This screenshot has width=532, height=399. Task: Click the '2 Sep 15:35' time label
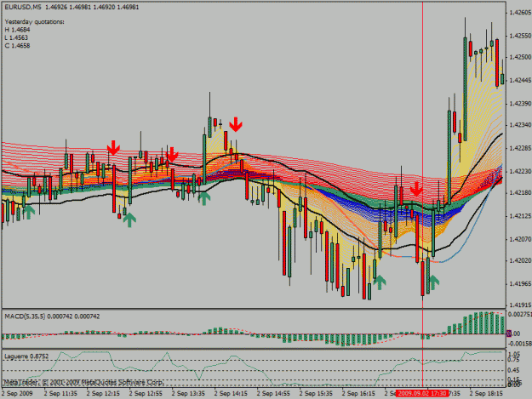click(x=316, y=393)
